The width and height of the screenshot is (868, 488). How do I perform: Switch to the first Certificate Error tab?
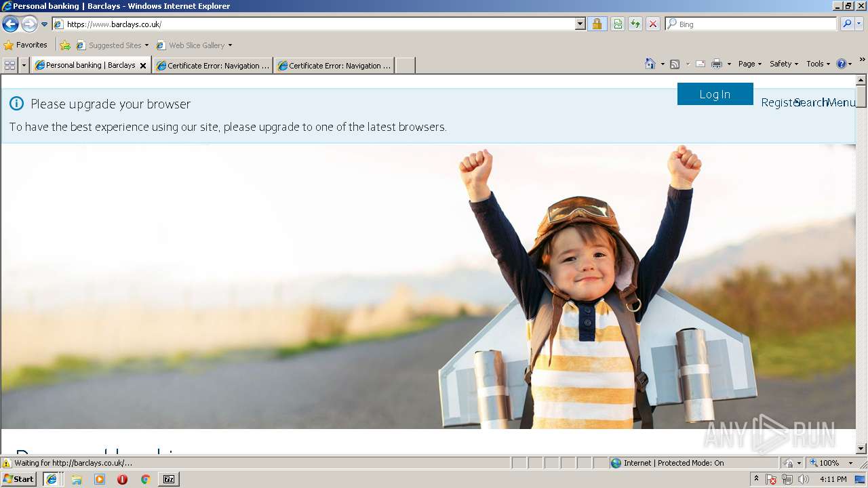213,65
